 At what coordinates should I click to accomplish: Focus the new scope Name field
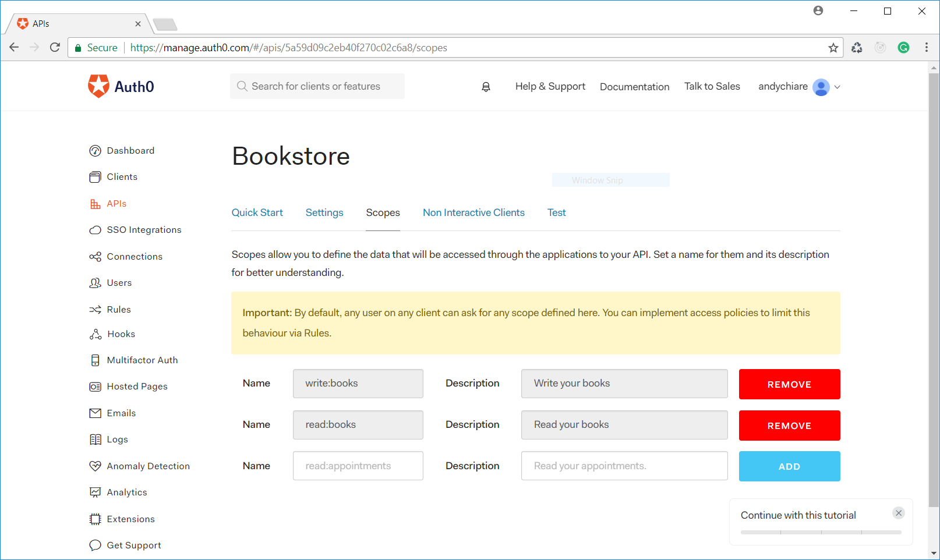pyautogui.click(x=358, y=466)
